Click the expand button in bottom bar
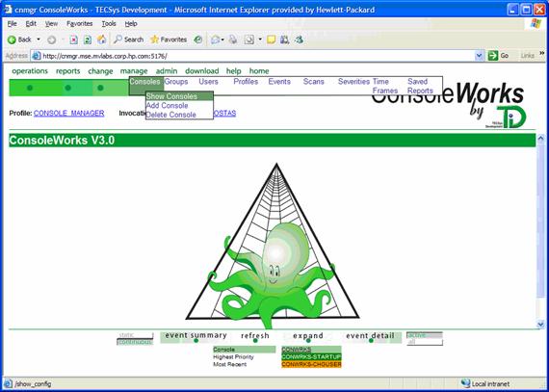This screenshot has width=549, height=392. pos(308,336)
